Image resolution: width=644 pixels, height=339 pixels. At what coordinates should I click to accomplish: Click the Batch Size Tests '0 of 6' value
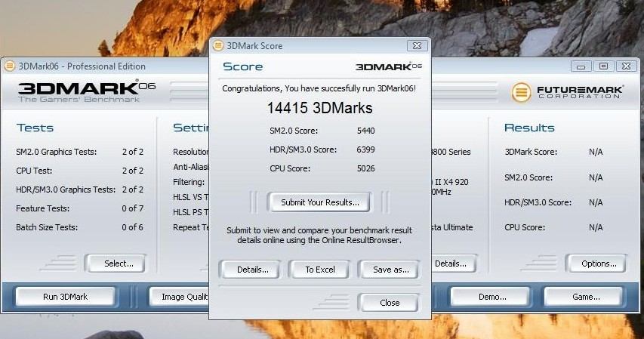tap(133, 227)
